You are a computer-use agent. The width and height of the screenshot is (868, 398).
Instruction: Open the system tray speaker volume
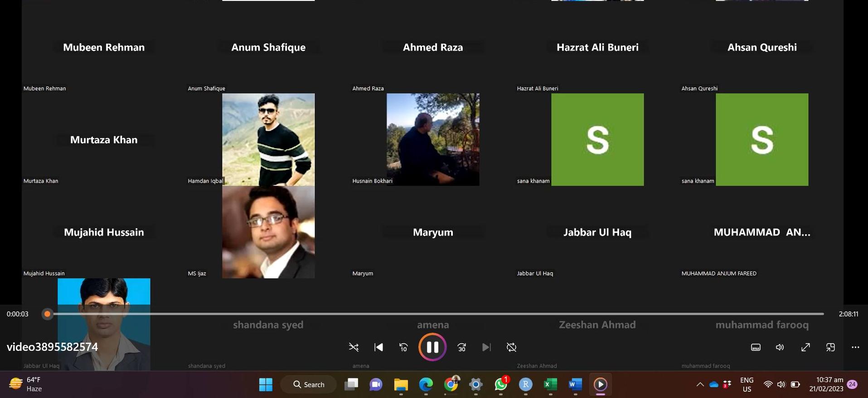point(781,384)
